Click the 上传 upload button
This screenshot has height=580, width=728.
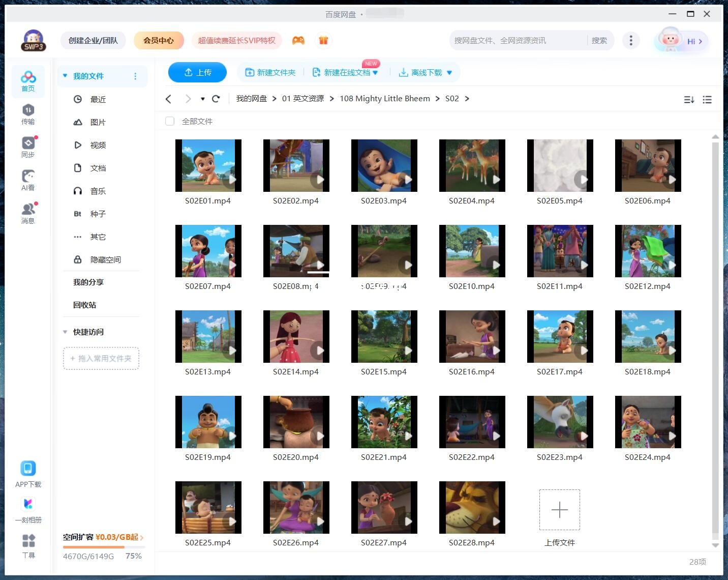197,72
